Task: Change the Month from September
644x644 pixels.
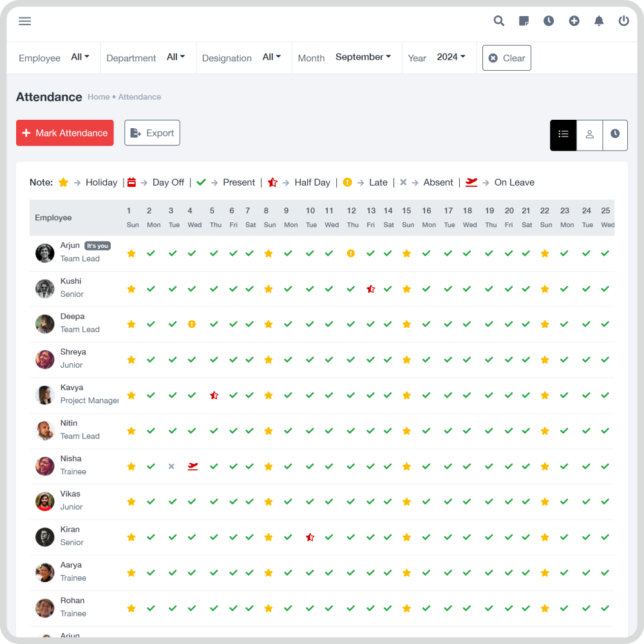Action: 363,57
